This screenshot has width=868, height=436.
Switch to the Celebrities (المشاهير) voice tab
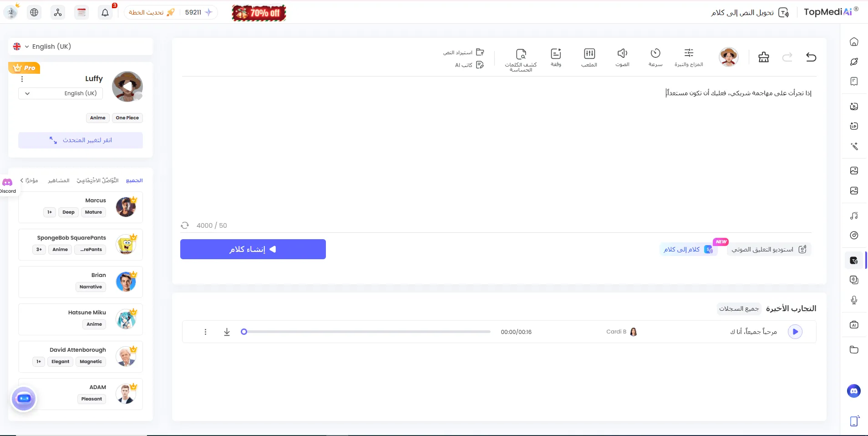coord(59,180)
